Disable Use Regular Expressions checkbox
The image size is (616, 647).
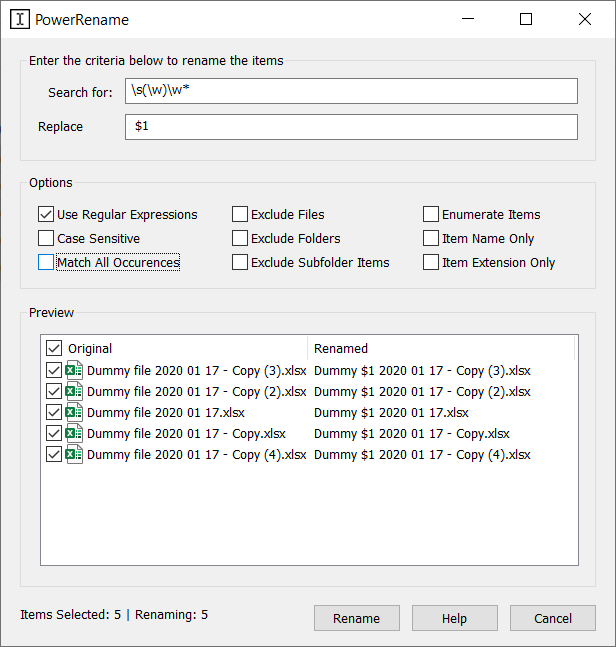(x=46, y=215)
